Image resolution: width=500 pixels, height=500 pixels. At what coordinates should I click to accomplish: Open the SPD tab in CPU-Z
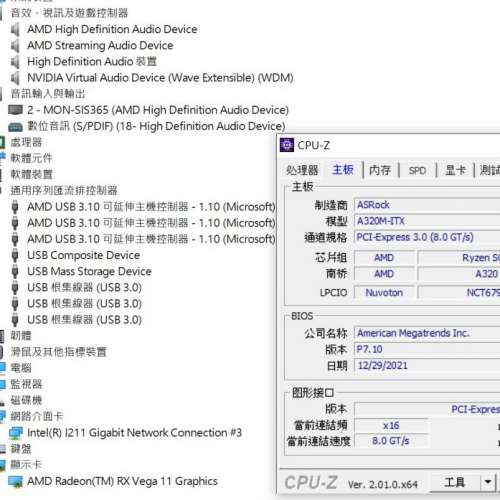tap(417, 170)
